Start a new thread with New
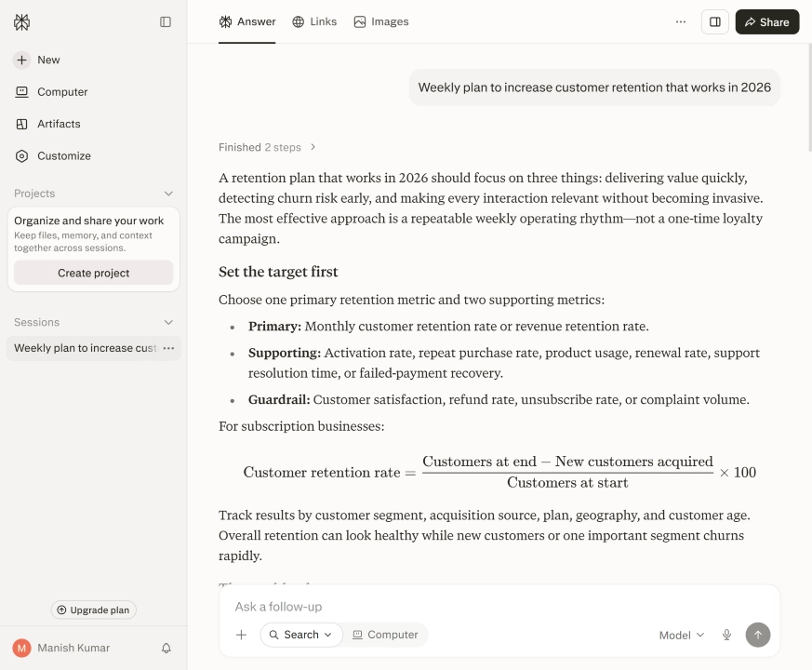The width and height of the screenshot is (812, 670). [36, 60]
